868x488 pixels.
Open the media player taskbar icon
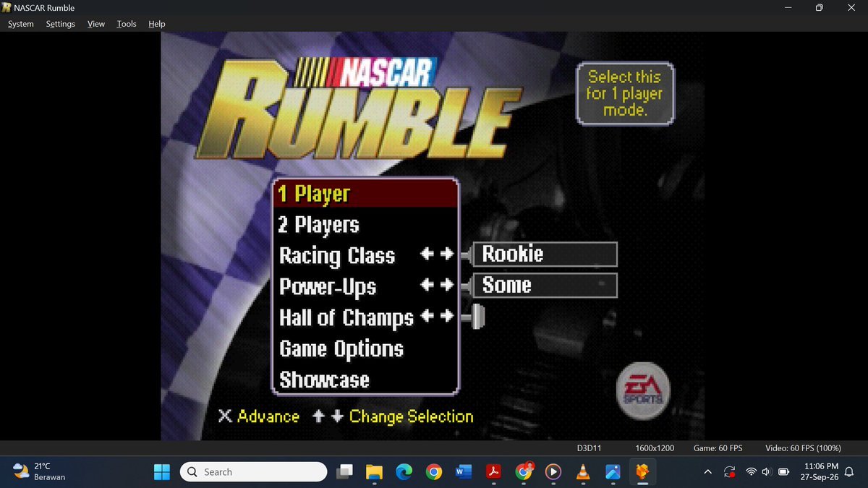coord(553,472)
